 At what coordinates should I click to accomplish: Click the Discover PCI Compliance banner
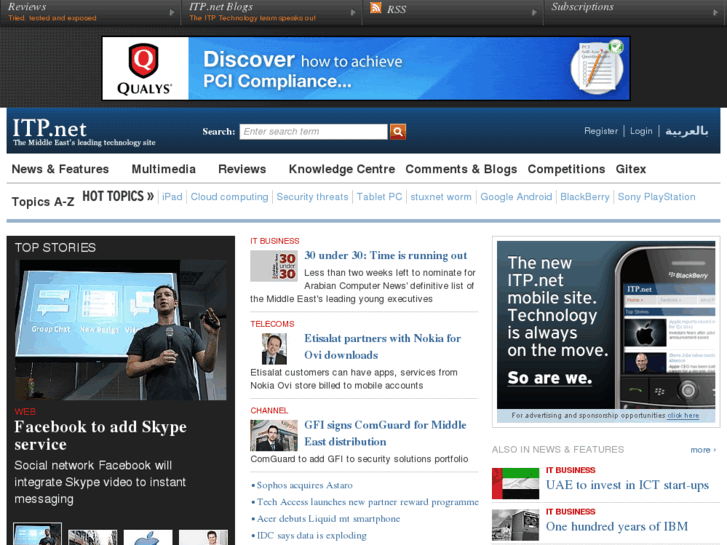366,69
